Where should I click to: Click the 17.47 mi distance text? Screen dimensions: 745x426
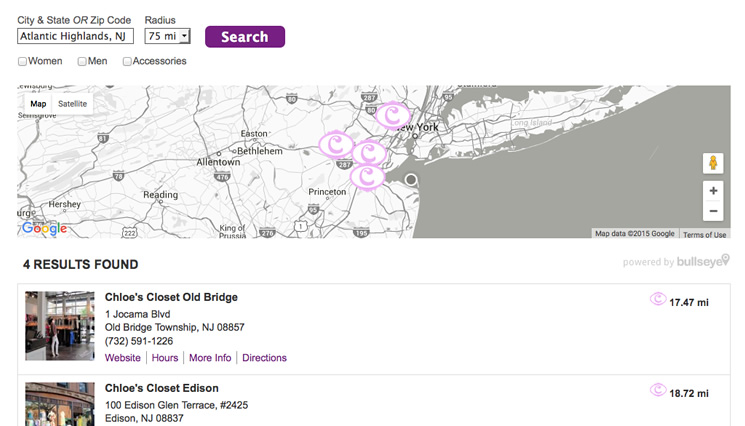click(x=688, y=303)
